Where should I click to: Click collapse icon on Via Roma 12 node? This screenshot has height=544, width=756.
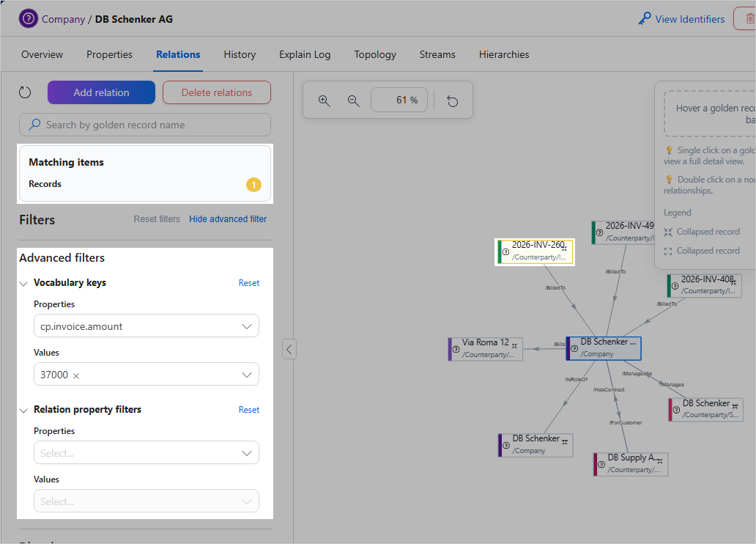pyautogui.click(x=514, y=345)
